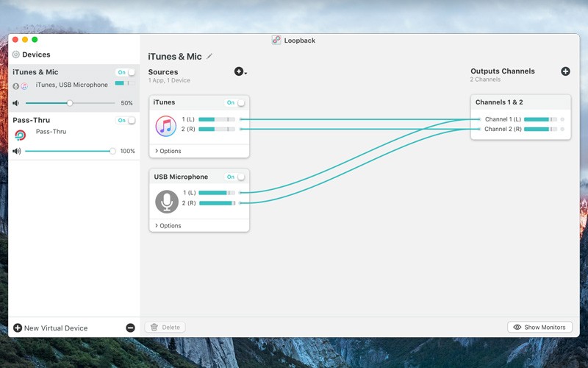Click the iTunes & Mic volume slider handle
The image size is (588, 368).
(x=70, y=103)
